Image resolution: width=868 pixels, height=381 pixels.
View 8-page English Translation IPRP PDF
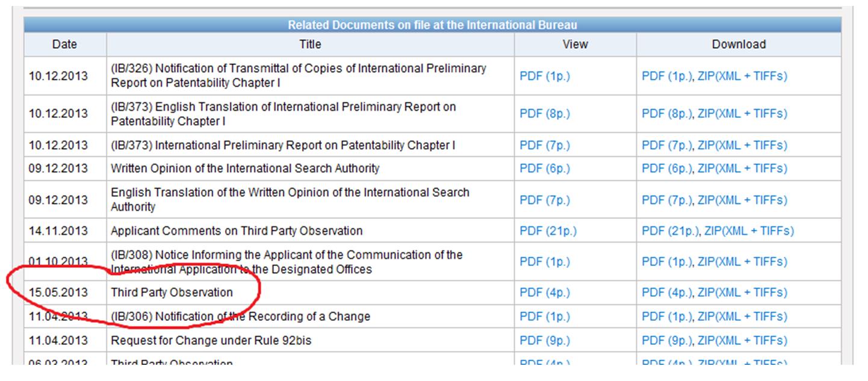click(544, 114)
